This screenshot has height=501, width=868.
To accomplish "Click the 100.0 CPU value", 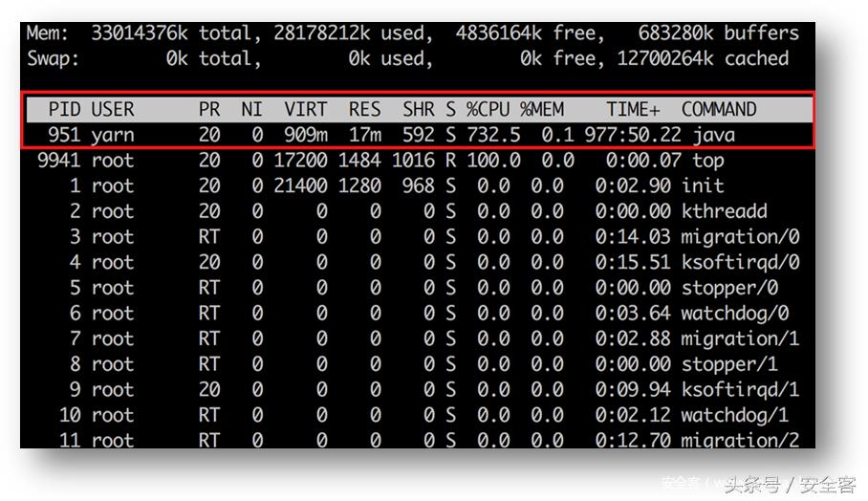I will click(493, 160).
